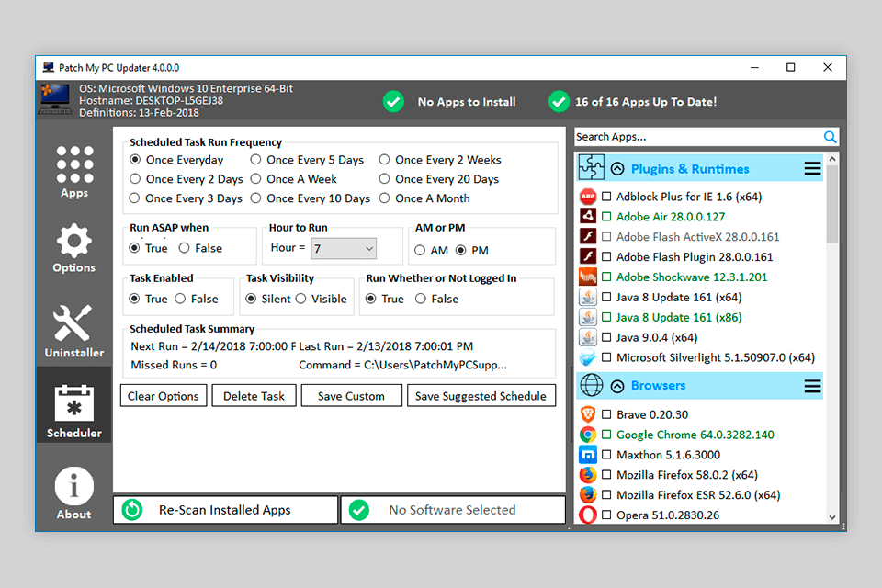
Task: Click the Adobe Shockwave icon
Action: (x=588, y=277)
